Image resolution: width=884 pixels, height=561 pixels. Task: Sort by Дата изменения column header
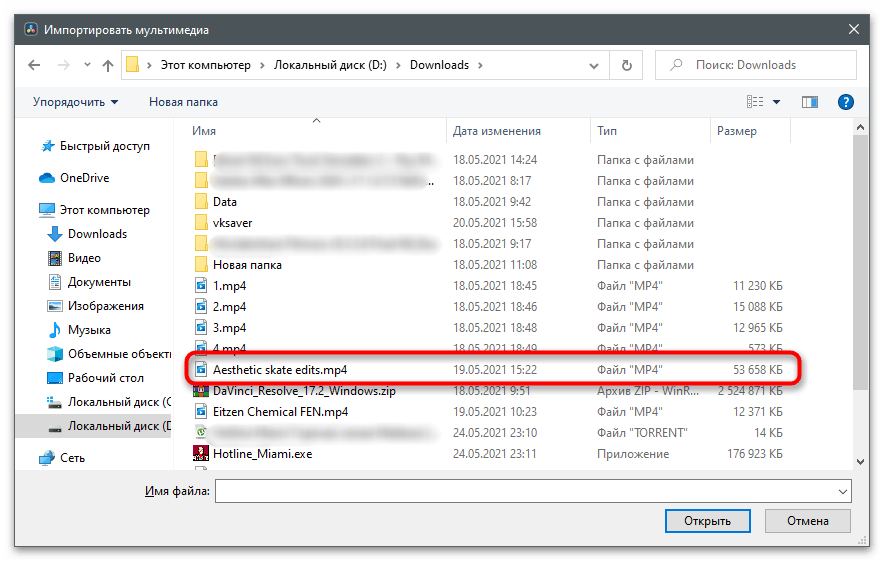[497, 131]
